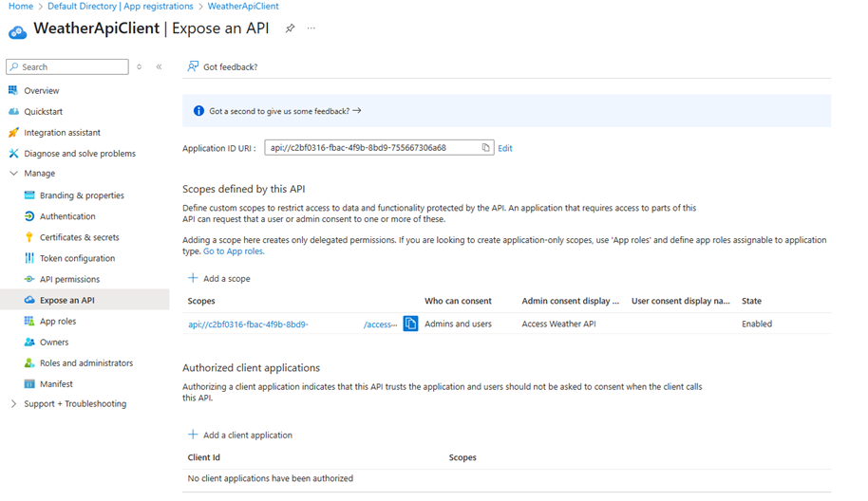Click the Authentication loop icon
This screenshot has width=868, height=501.
pos(29,216)
